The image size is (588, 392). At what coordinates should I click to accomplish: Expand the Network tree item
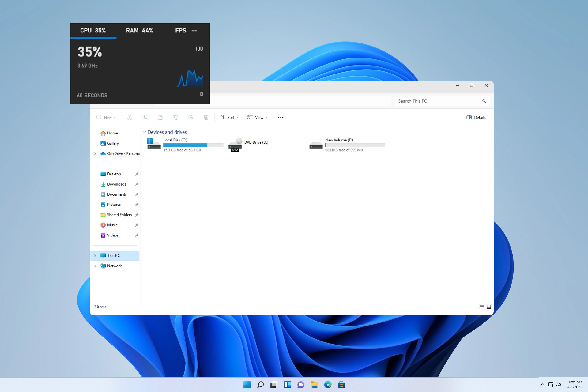coord(95,266)
